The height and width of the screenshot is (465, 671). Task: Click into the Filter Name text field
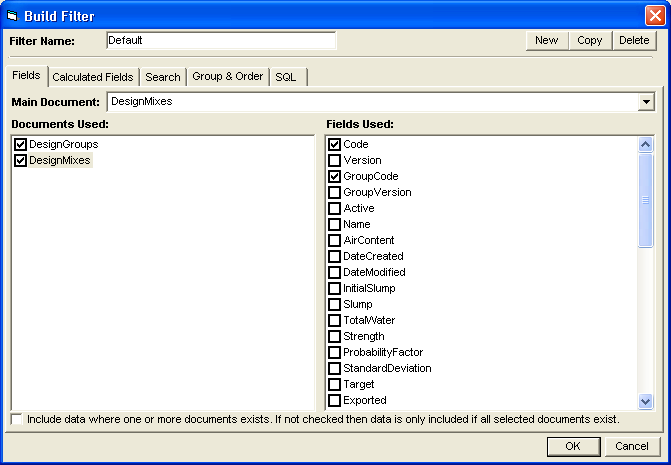[220, 40]
